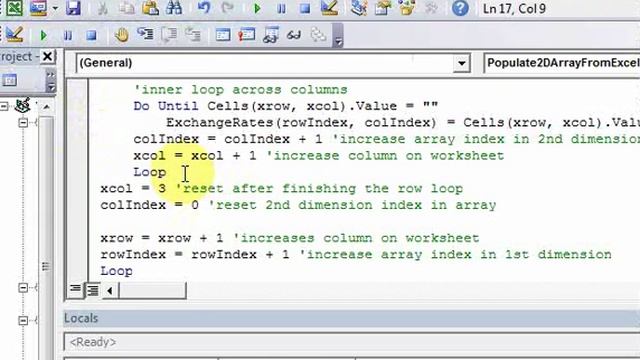This screenshot has width=640, height=360.
Task: Switch to Procedure View
Action: [75, 290]
